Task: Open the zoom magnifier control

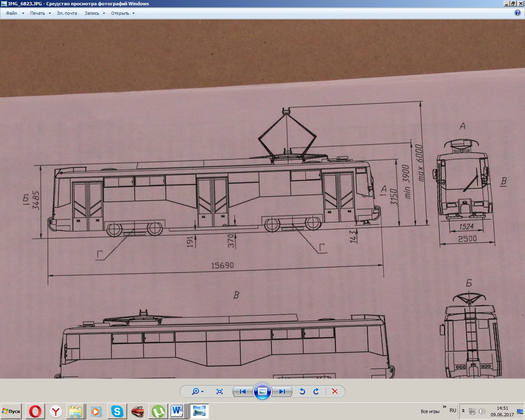Action: click(x=197, y=391)
